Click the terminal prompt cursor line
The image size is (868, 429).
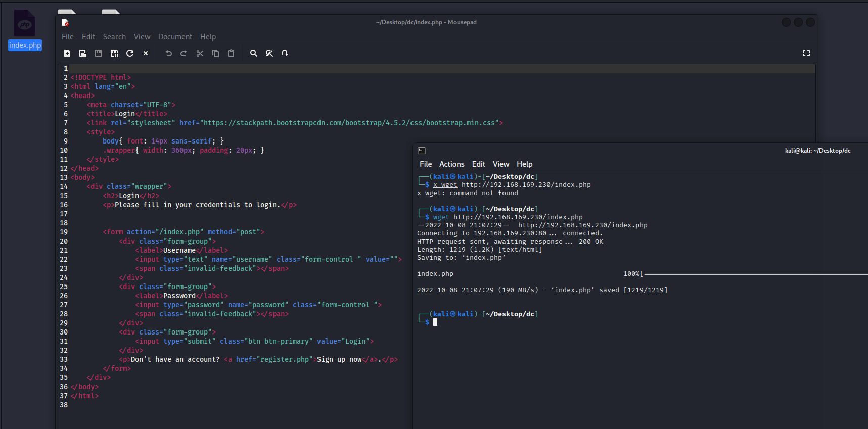(x=427, y=322)
